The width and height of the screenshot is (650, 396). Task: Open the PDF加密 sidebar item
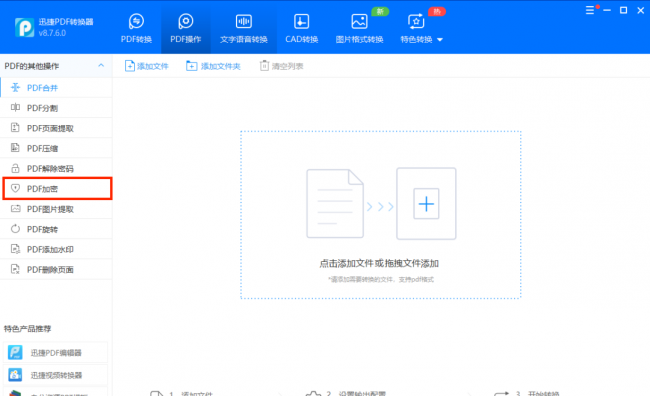[57, 189]
